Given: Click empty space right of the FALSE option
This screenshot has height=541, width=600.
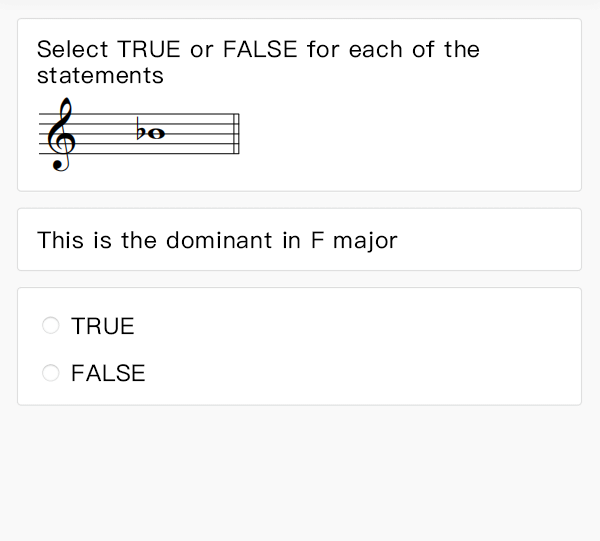Looking at the screenshot, I should pos(350,373).
